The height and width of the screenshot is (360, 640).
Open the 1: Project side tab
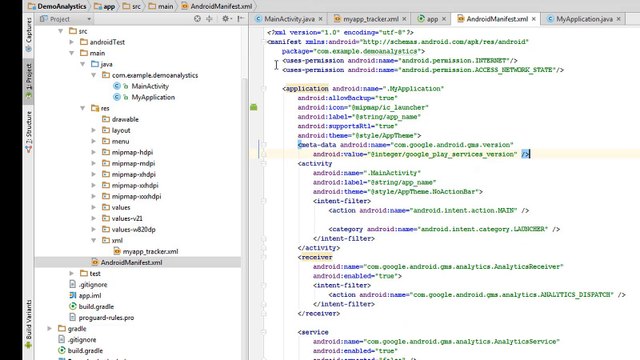[x=29, y=81]
